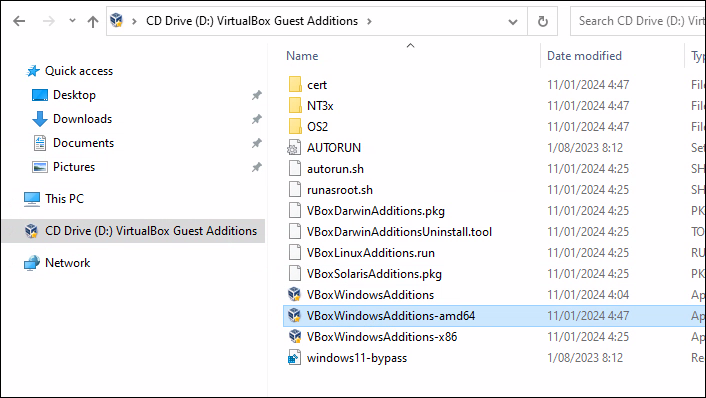Focus the Search CD Drive box

638,21
